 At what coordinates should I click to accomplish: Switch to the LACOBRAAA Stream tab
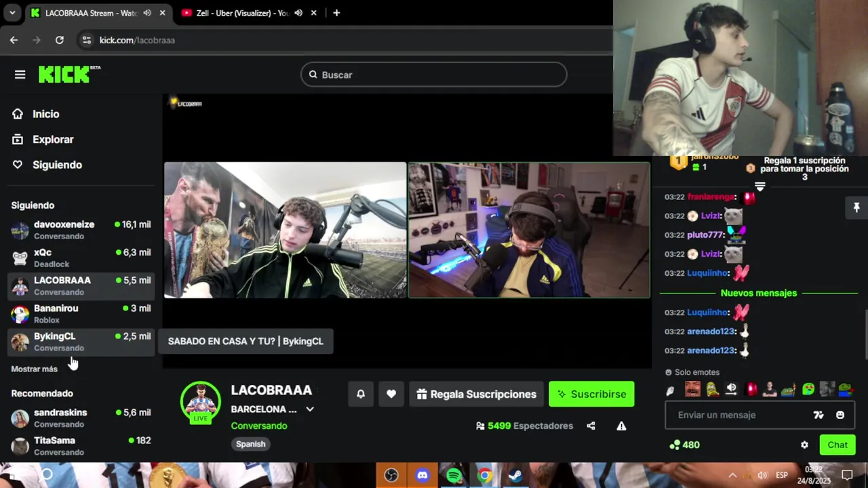click(x=90, y=13)
